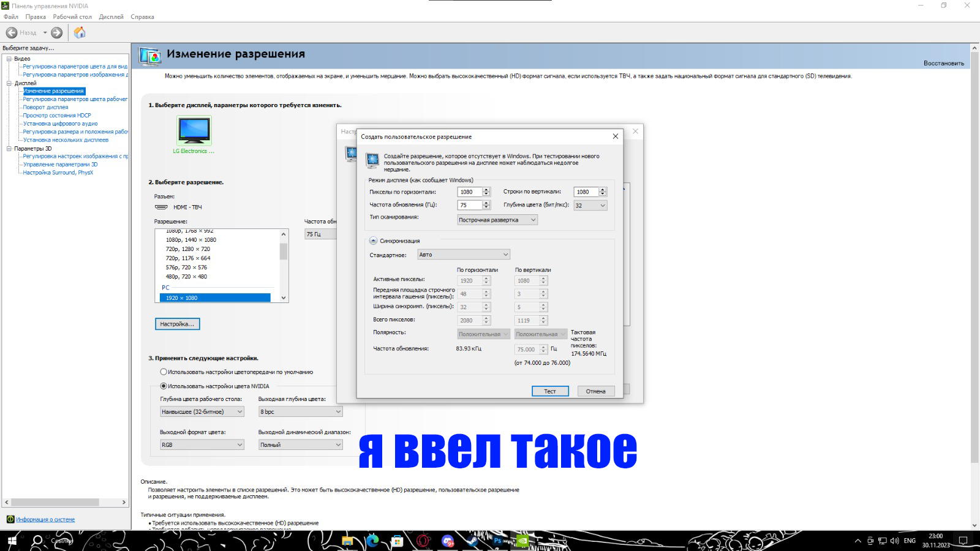980x551 pixels.
Task: Open the Глубина цвета (бит/пкс) dropdown
Action: (590, 205)
